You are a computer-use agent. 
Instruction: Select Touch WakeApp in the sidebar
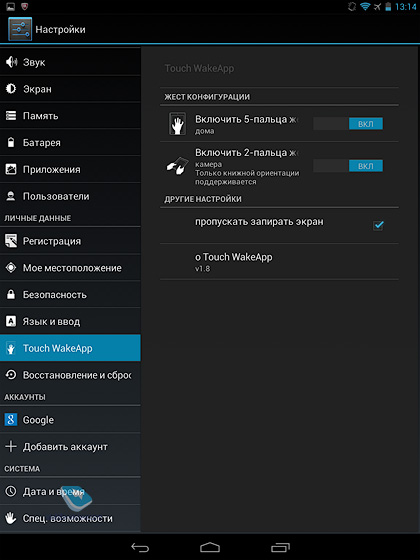[x=70, y=348]
